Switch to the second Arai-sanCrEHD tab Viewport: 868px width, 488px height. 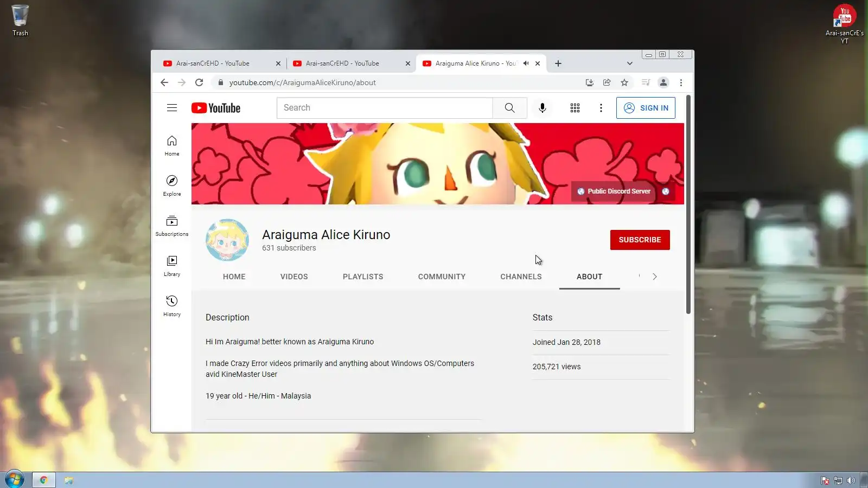pyautogui.click(x=352, y=63)
